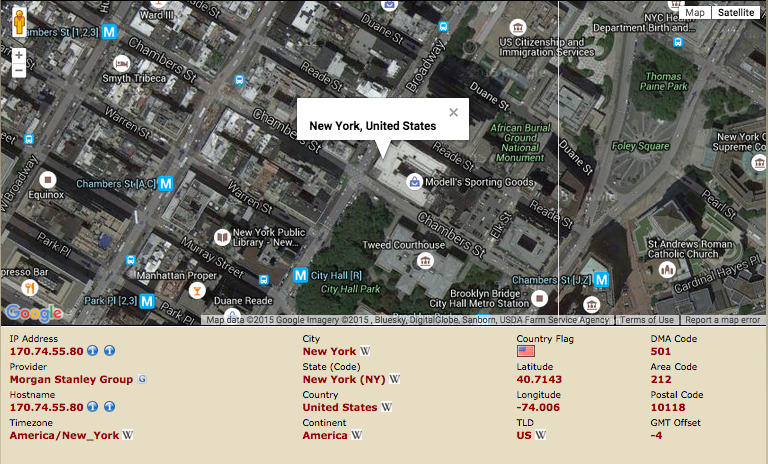This screenshot has height=464, width=768.
Task: Open the Tweed Courthouse marker icon
Action: point(425,261)
